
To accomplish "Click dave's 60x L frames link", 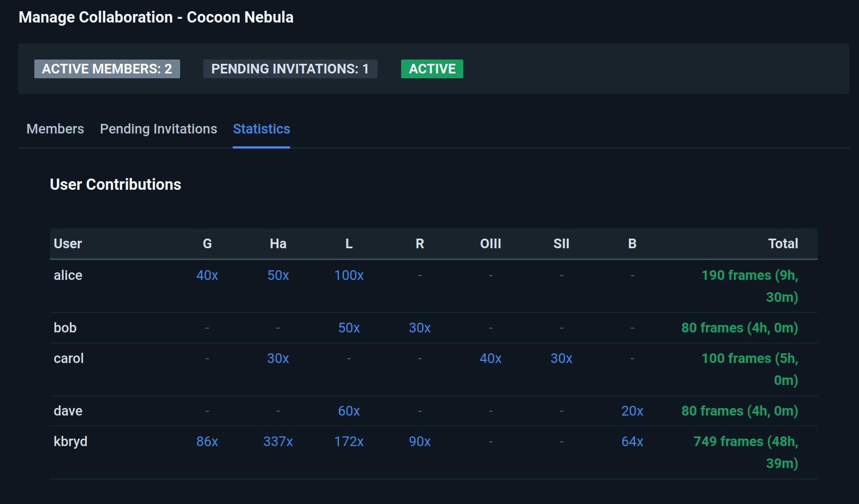I will click(349, 411).
